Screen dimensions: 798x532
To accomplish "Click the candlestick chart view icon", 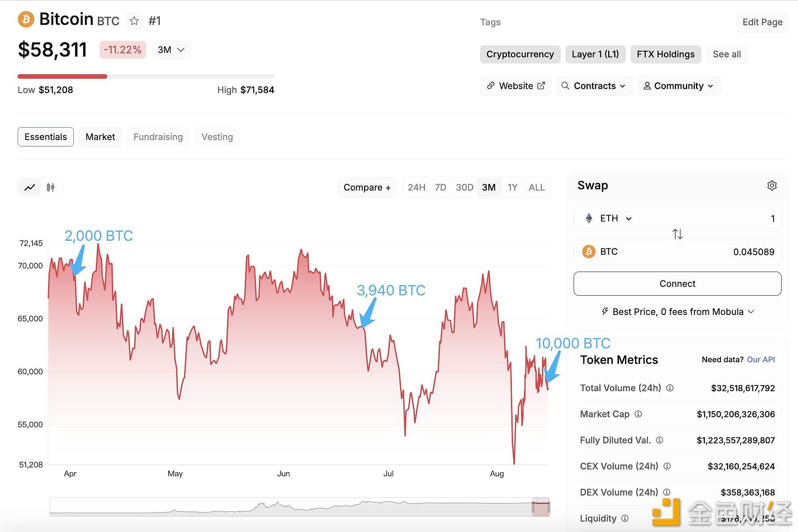I will click(x=51, y=187).
